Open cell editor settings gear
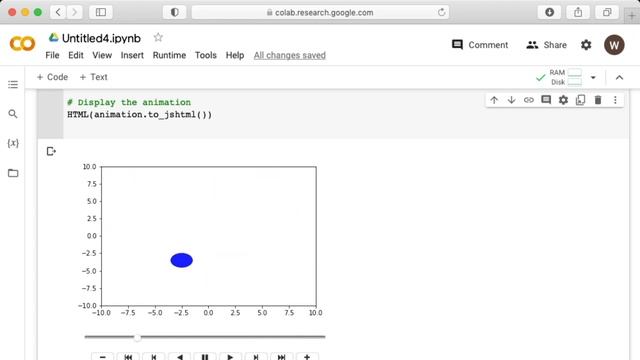This screenshot has height=360, width=640. tap(563, 100)
